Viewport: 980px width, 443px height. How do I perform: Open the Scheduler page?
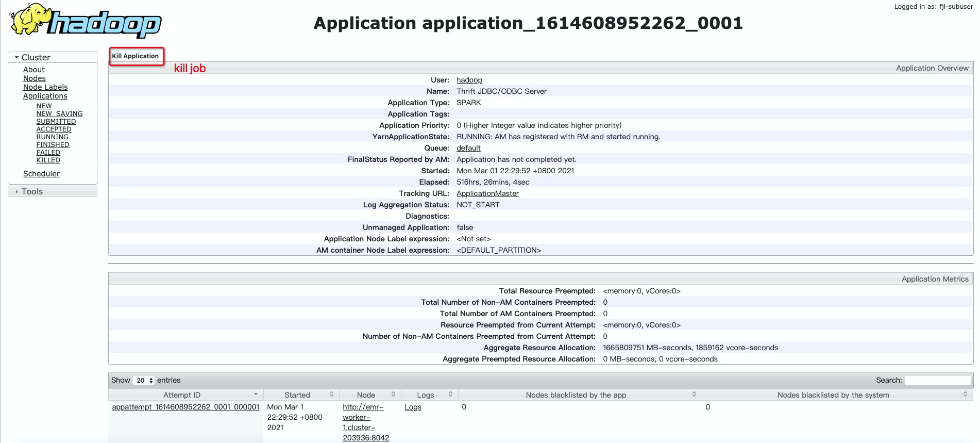(x=41, y=174)
